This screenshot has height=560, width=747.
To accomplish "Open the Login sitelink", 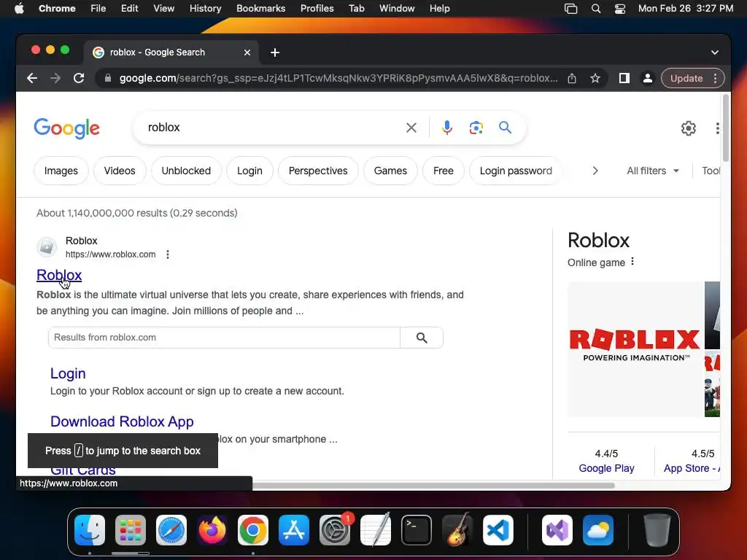I will [68, 373].
